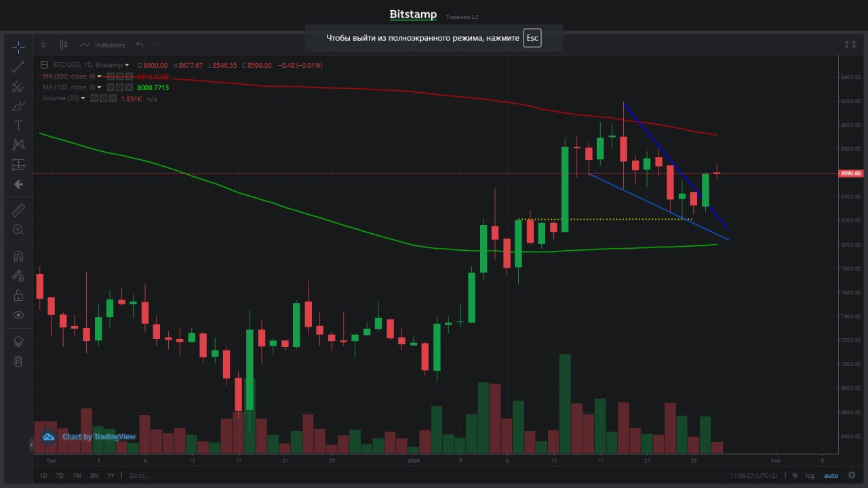Hide the MA 200 indicator
868x488 pixels.
(111, 77)
